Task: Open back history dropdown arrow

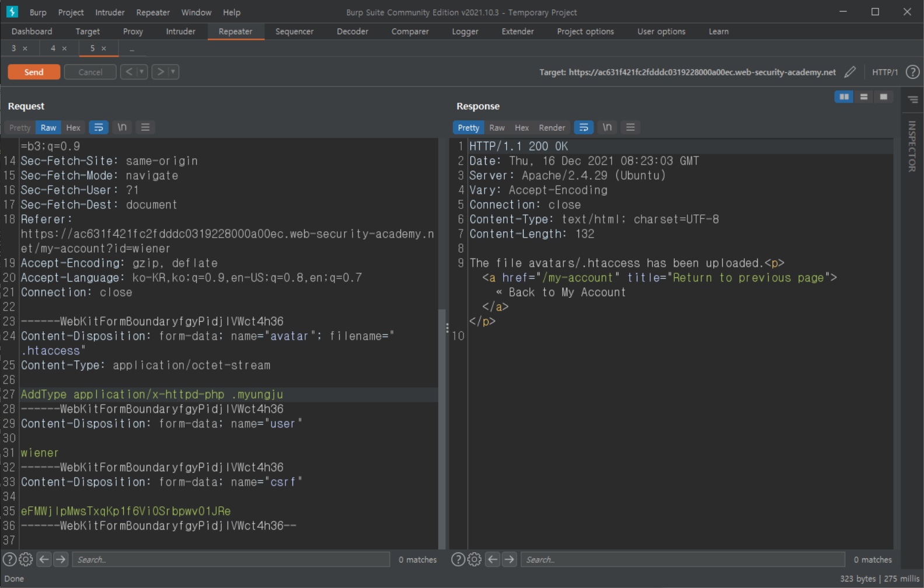Action: pos(142,72)
